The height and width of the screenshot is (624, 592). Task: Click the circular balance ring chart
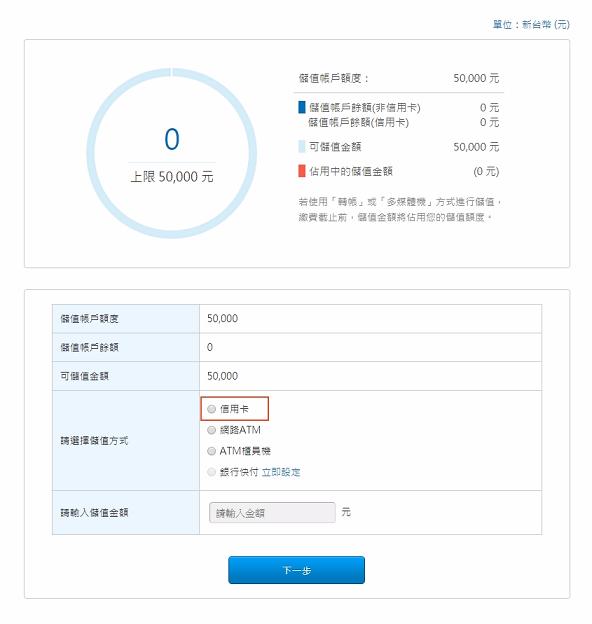[171, 153]
